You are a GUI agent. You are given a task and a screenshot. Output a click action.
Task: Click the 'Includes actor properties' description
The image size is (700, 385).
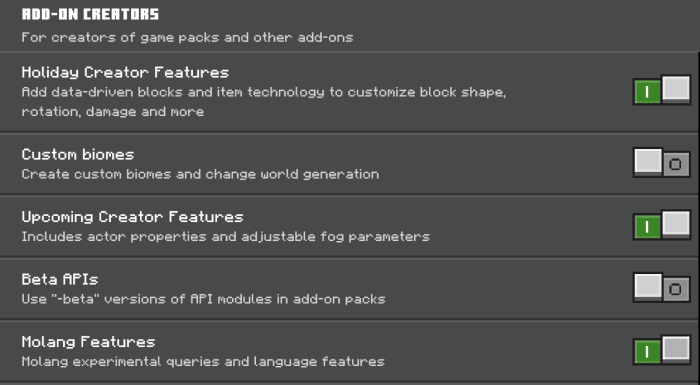[225, 237]
